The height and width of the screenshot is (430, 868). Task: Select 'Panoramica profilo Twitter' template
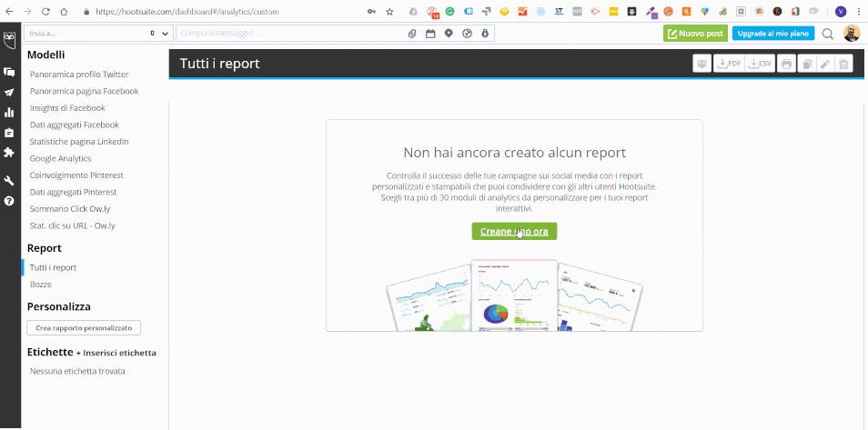[x=79, y=75]
